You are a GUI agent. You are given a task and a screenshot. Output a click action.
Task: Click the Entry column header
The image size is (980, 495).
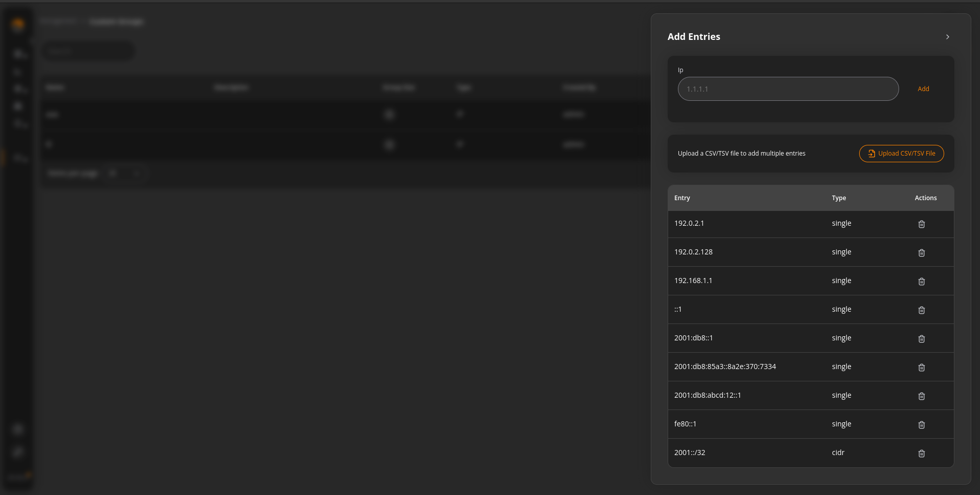682,198
